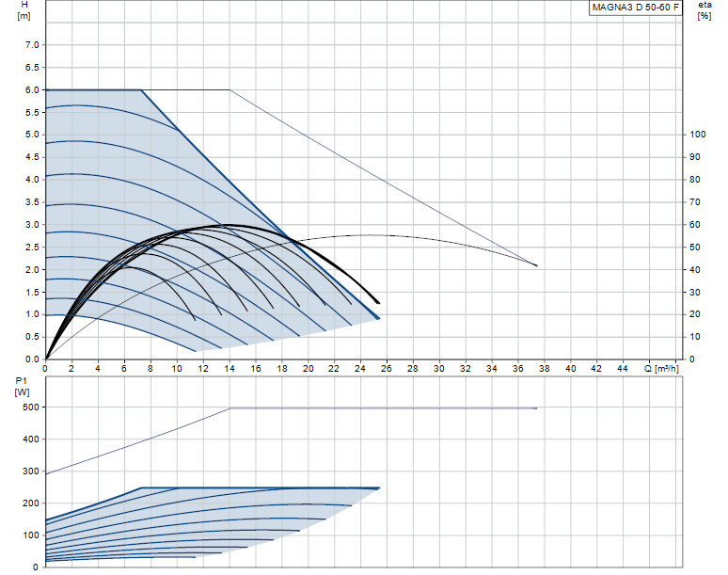Click the Q [m³/h] axis label
The height and width of the screenshot is (575, 728).
click(x=661, y=368)
